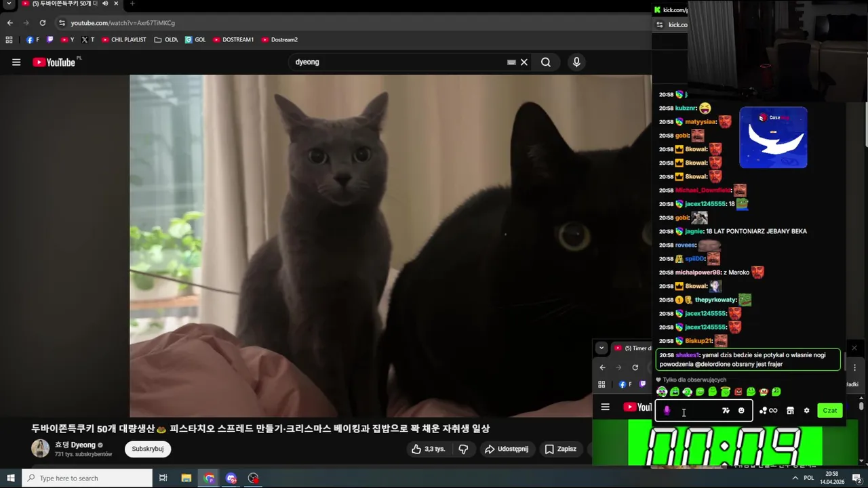This screenshot has width=868, height=488.
Task: Open Windows Start menu
Action: (x=11, y=479)
